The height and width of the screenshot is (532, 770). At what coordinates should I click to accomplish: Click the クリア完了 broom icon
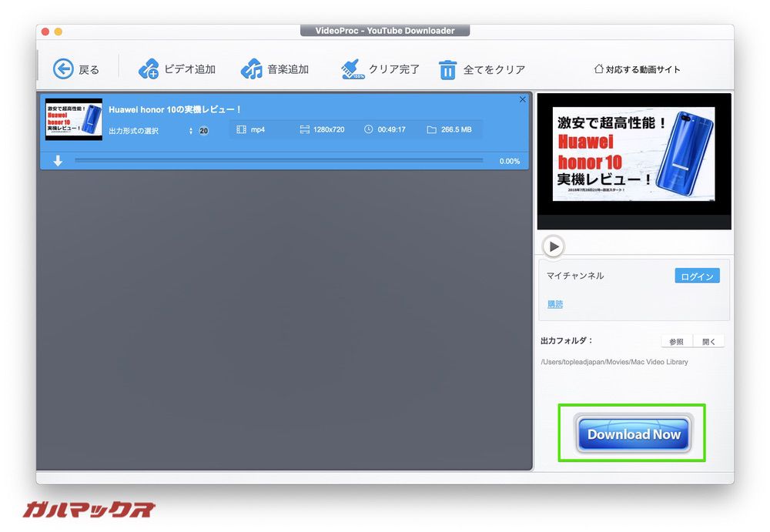(x=354, y=69)
